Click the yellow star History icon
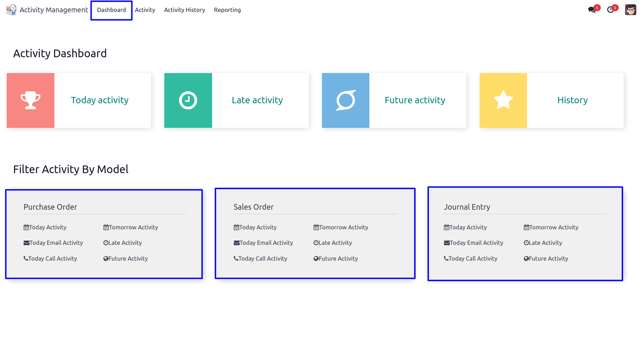 tap(503, 100)
